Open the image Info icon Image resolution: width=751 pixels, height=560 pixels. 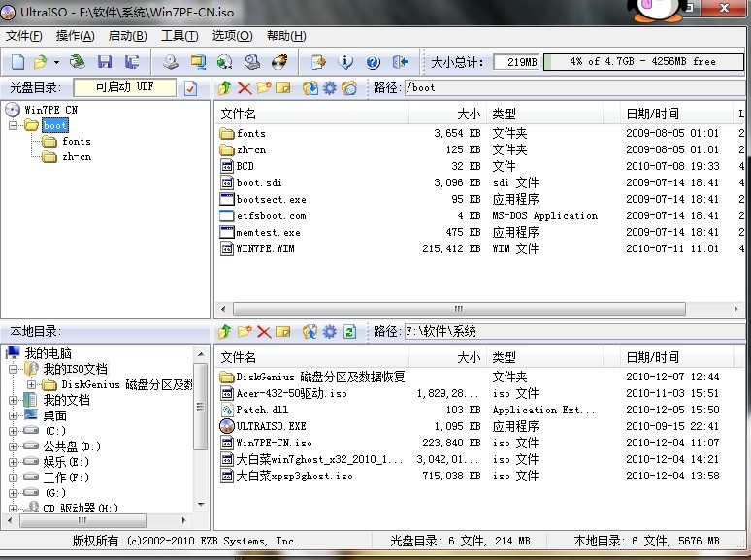[345, 62]
